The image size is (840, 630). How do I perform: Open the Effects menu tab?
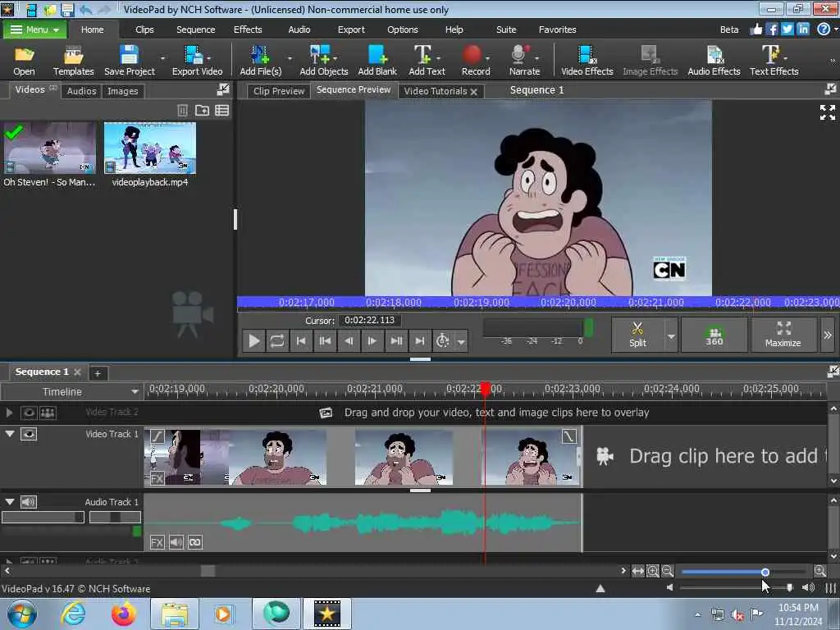[248, 30]
